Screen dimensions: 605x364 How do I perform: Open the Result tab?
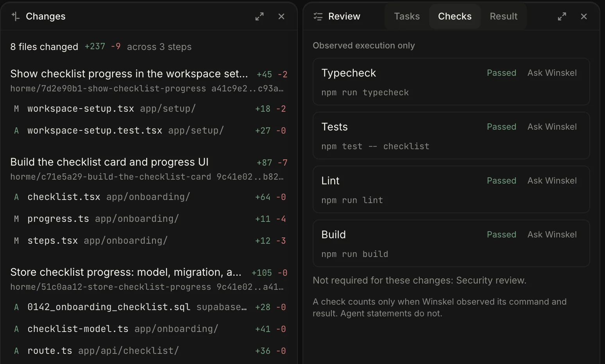click(x=504, y=16)
